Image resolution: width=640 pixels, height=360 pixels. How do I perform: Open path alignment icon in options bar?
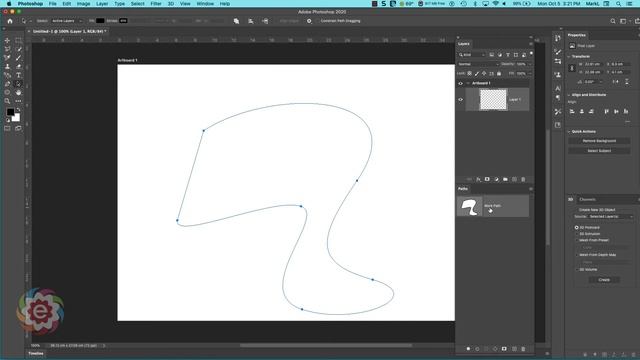click(251, 21)
